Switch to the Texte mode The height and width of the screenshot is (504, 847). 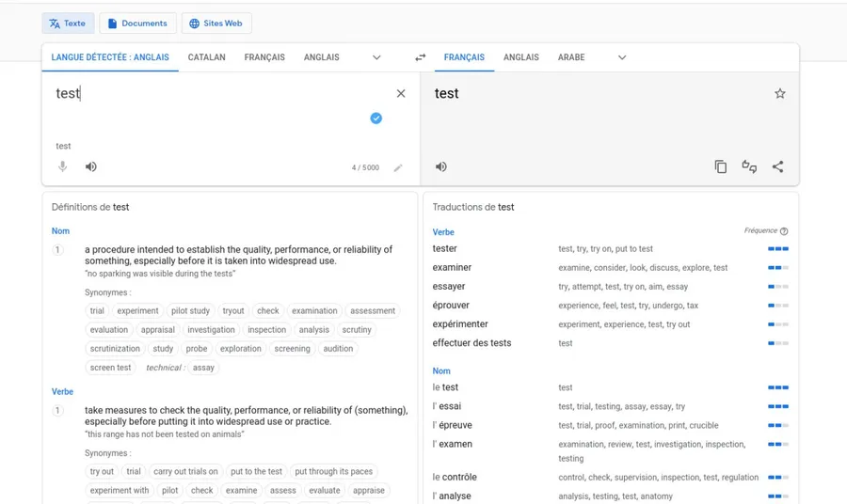pos(68,24)
